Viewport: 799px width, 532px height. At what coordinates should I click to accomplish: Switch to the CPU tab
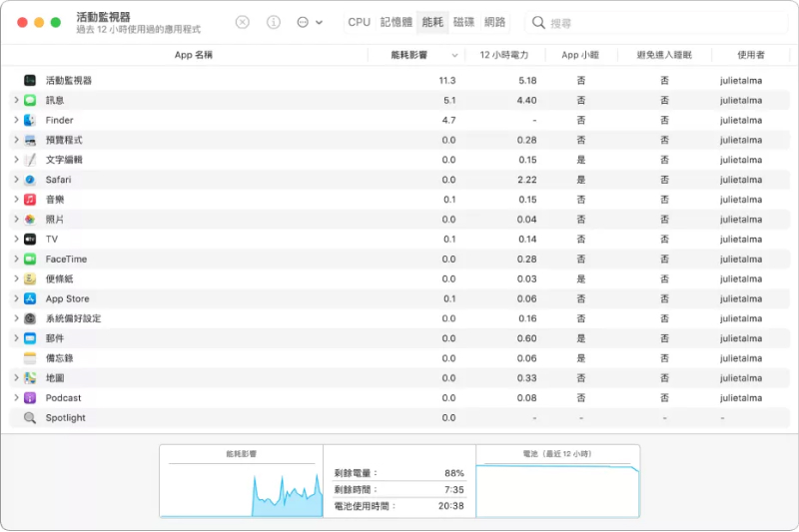tap(359, 22)
